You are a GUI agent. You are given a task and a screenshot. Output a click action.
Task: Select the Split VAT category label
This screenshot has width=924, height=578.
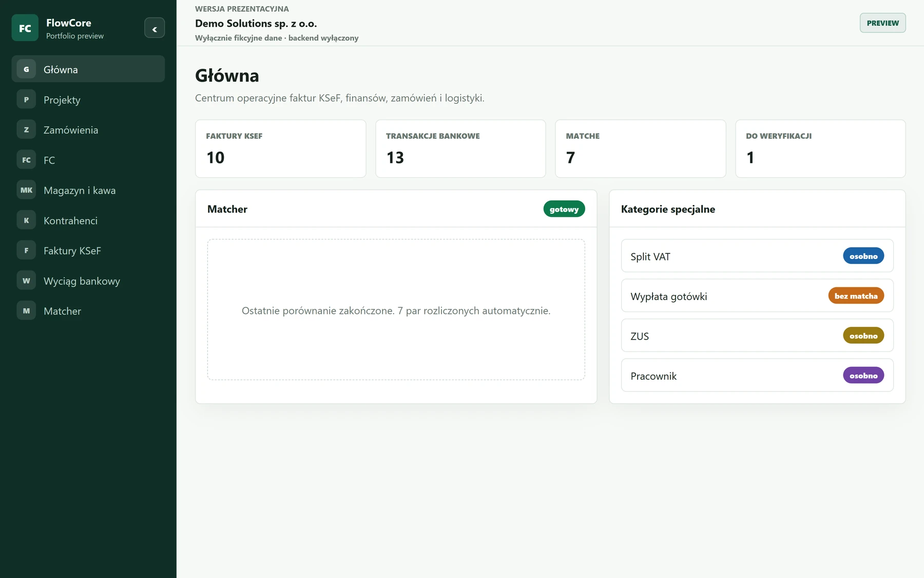(x=650, y=256)
